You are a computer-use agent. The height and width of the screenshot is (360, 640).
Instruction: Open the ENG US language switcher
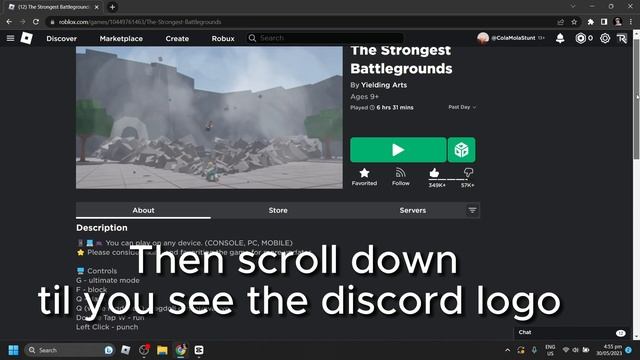tap(550, 350)
